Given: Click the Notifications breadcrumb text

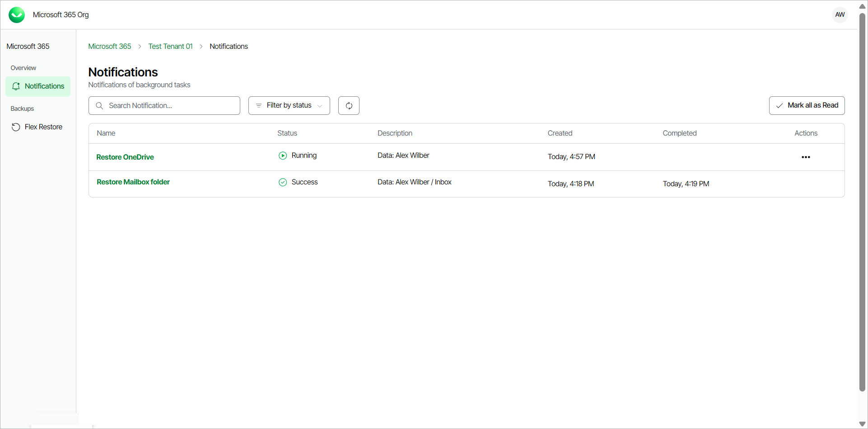Looking at the screenshot, I should (229, 46).
